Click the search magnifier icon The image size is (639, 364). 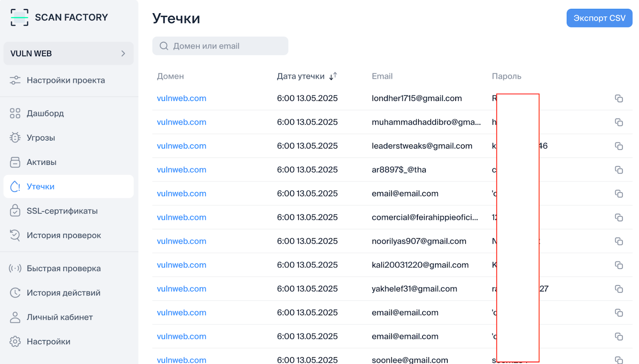click(164, 46)
